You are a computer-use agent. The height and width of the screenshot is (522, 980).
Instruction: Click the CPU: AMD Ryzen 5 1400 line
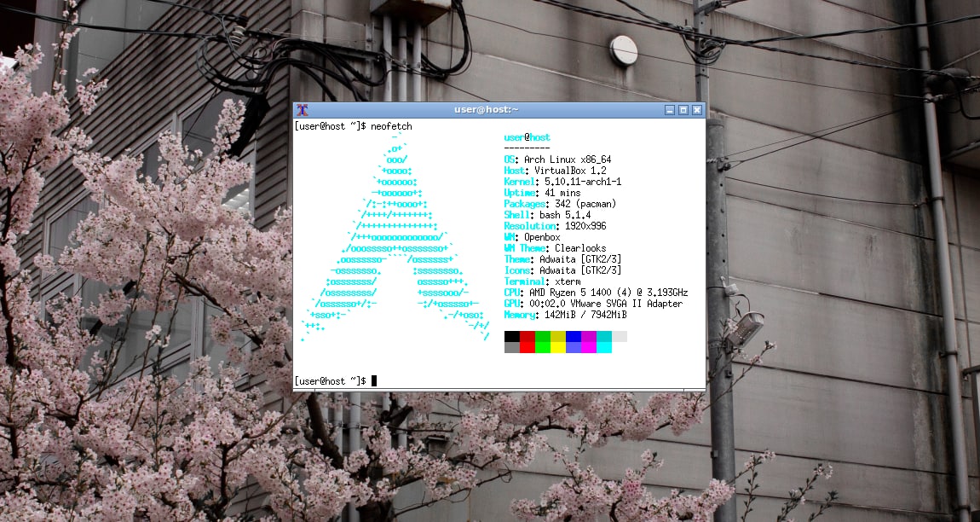[x=597, y=293]
